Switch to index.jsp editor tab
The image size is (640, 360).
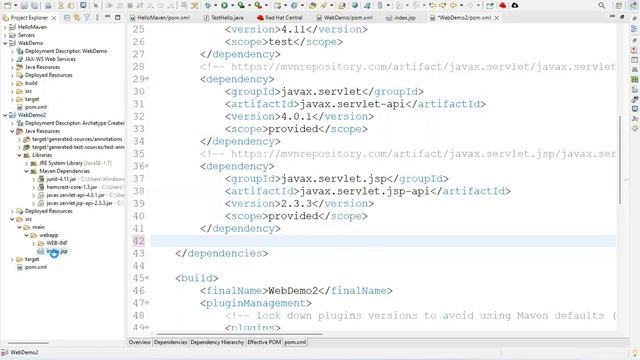400,18
